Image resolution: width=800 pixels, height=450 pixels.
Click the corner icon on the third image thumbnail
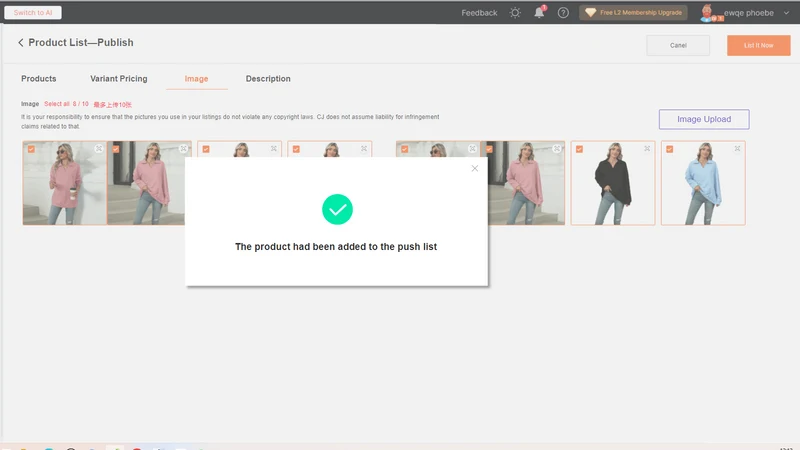(x=273, y=148)
